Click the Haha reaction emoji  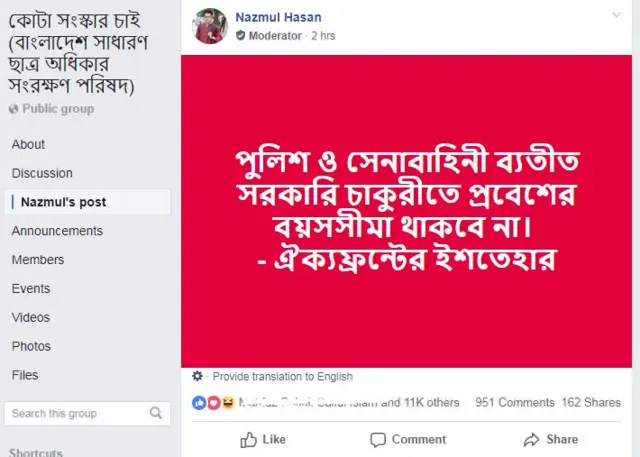click(x=228, y=402)
